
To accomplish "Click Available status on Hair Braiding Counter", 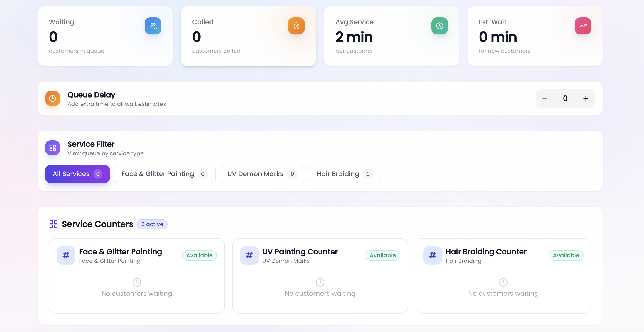I will (x=566, y=255).
